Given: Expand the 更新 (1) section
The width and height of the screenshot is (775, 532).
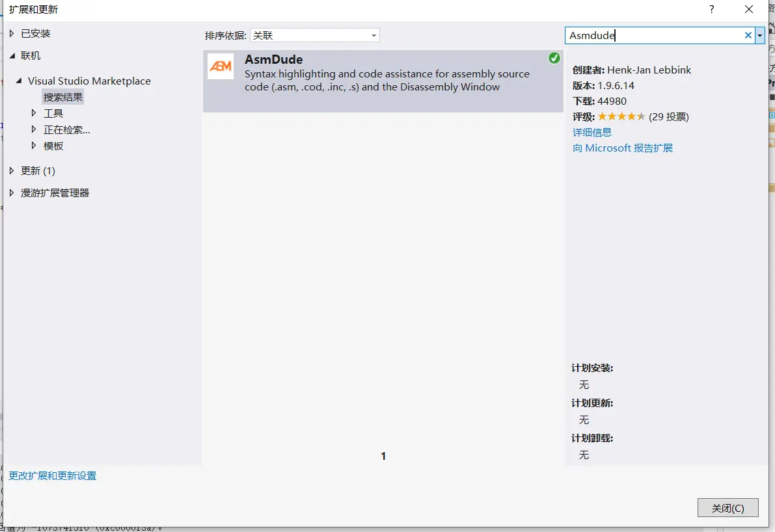Looking at the screenshot, I should (x=11, y=170).
